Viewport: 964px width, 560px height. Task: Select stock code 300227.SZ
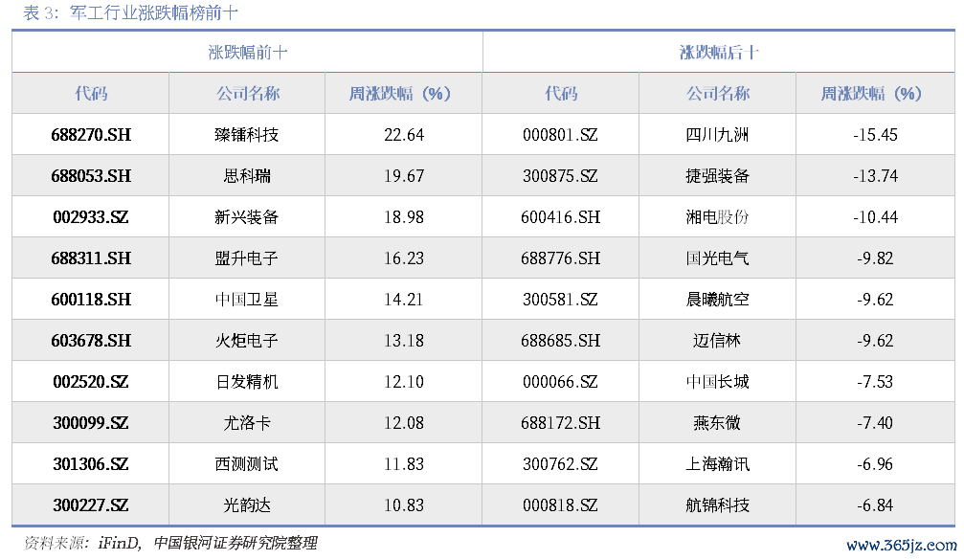point(91,505)
